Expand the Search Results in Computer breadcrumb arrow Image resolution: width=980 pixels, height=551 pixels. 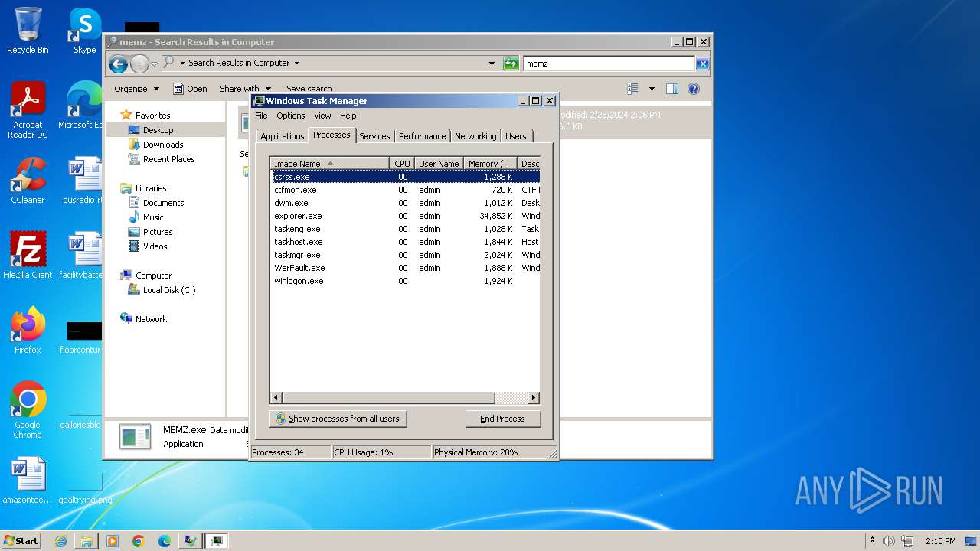(296, 64)
